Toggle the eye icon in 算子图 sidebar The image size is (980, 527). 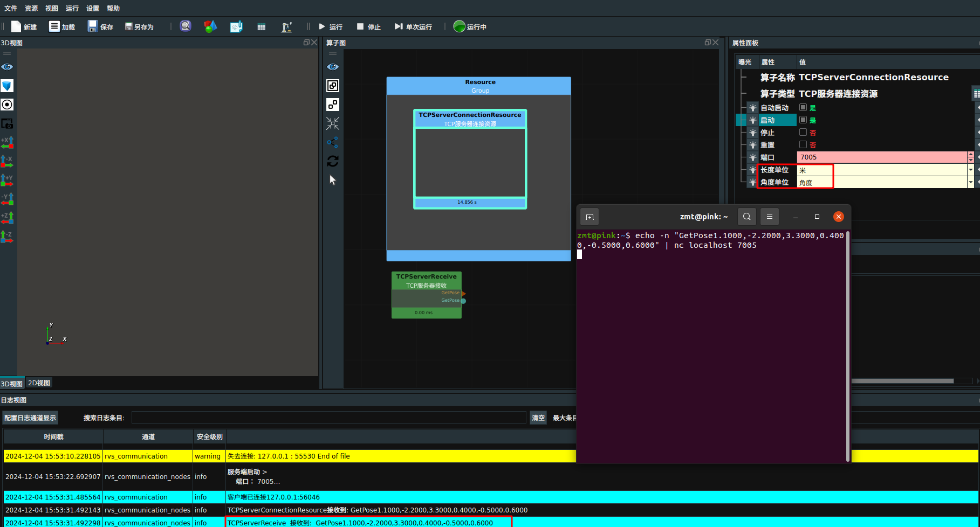coord(333,67)
